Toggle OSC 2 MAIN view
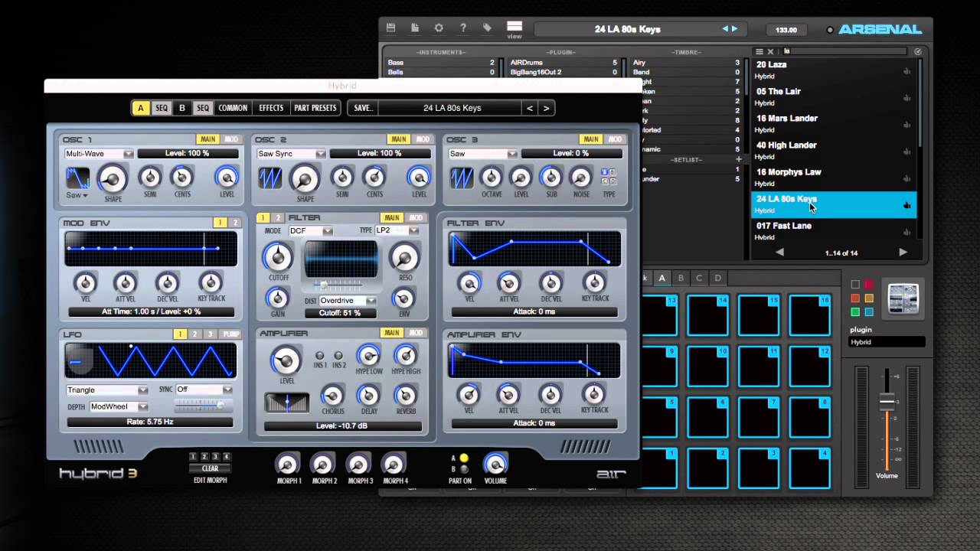 (398, 139)
